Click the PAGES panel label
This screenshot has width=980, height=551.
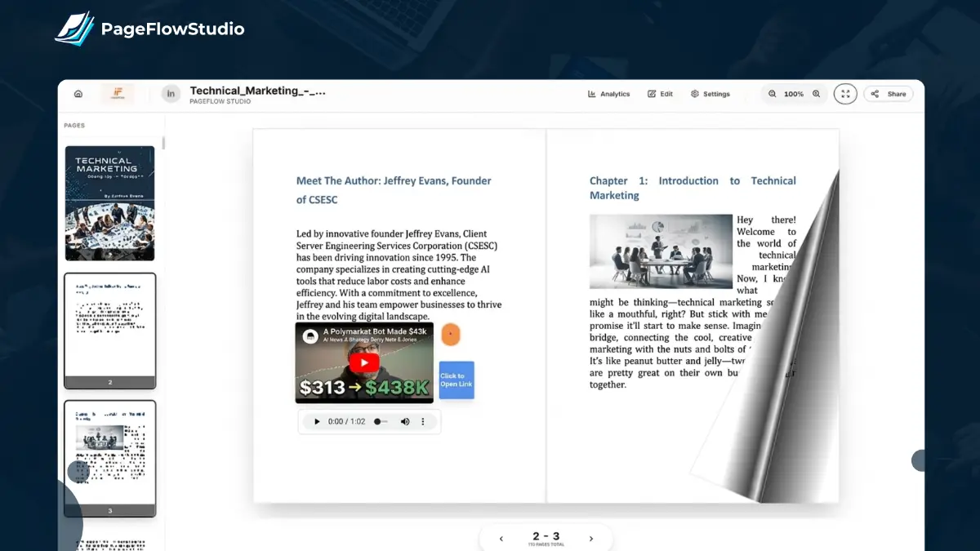[74, 126]
